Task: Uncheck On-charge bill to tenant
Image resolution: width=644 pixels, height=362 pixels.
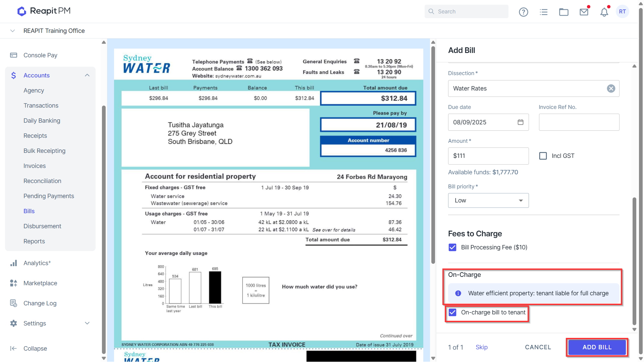Action: (x=452, y=312)
